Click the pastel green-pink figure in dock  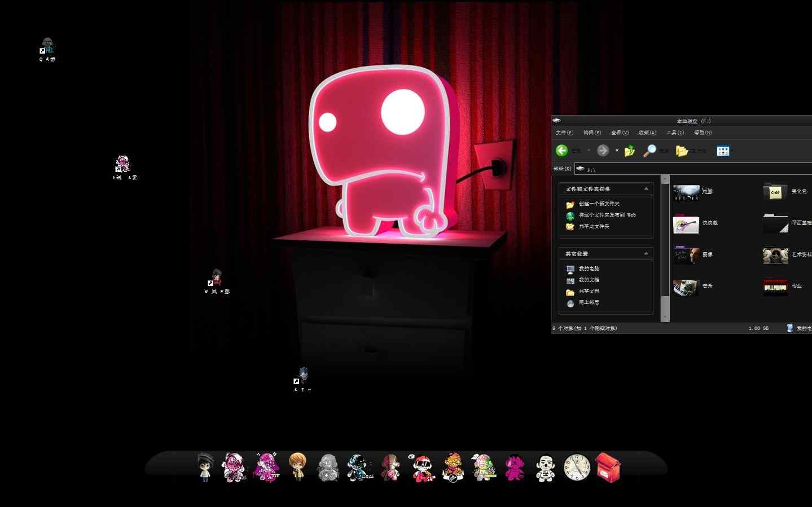pyautogui.click(x=484, y=468)
